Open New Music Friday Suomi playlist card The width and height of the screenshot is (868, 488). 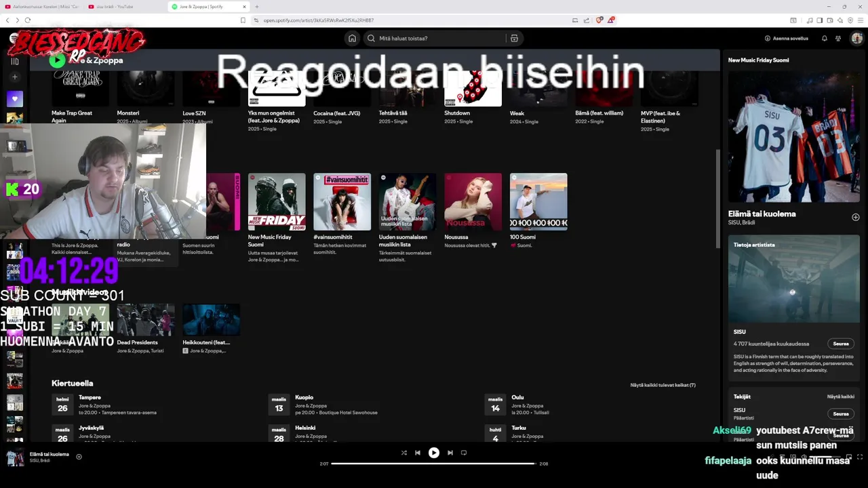point(276,217)
